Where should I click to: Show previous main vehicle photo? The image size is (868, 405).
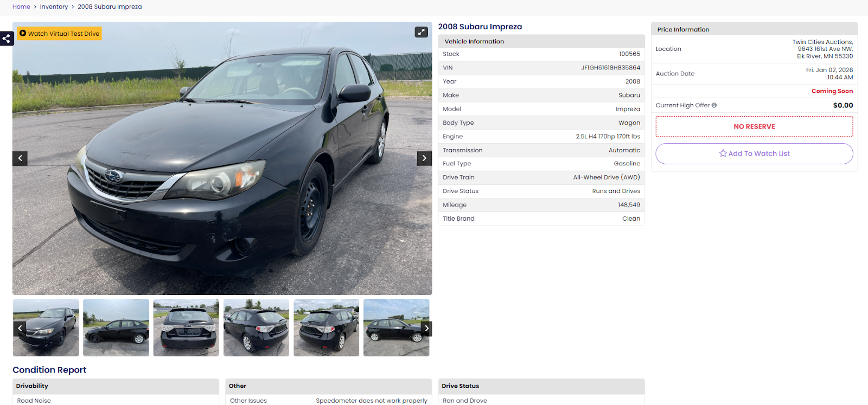click(20, 158)
